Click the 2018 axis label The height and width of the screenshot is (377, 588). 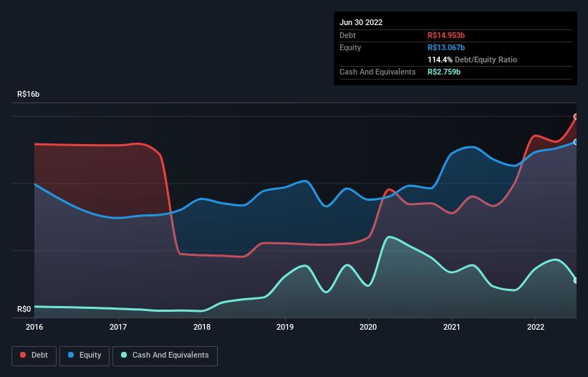pyautogui.click(x=202, y=327)
